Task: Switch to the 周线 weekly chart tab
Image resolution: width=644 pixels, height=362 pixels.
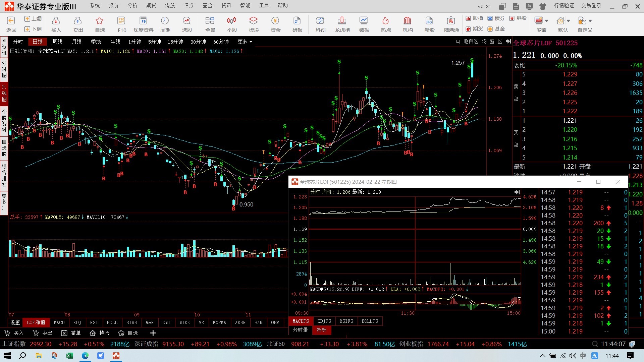Action: (57, 42)
